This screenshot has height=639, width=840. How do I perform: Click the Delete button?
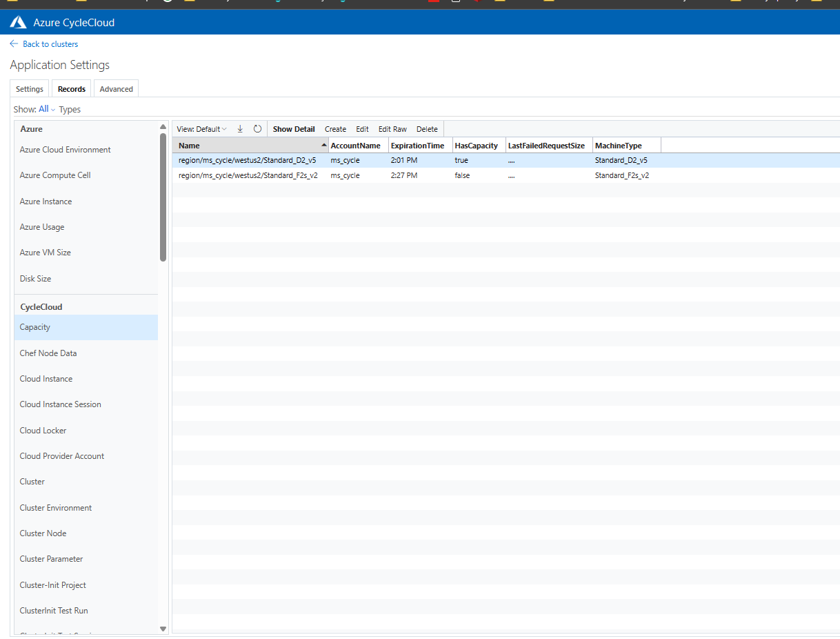[427, 129]
